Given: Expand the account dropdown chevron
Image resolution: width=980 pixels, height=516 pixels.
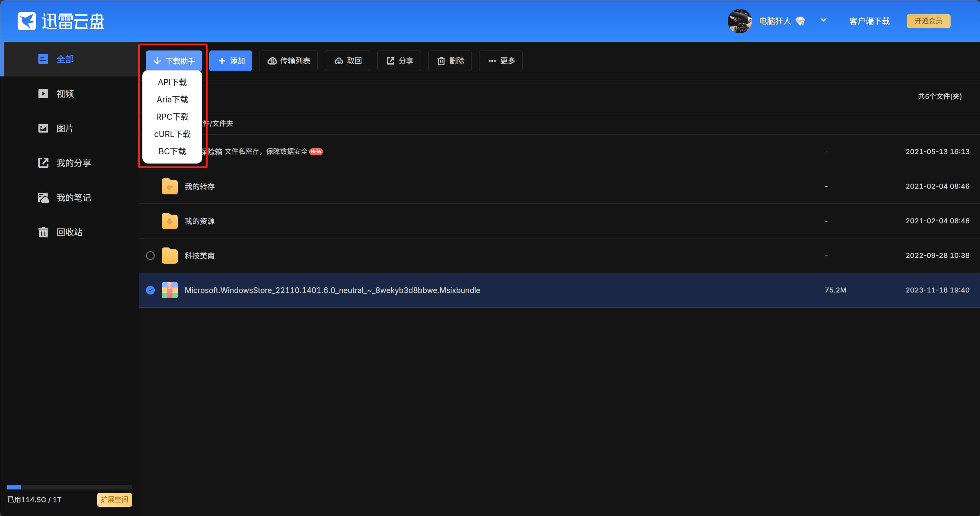Looking at the screenshot, I should click(x=823, y=20).
